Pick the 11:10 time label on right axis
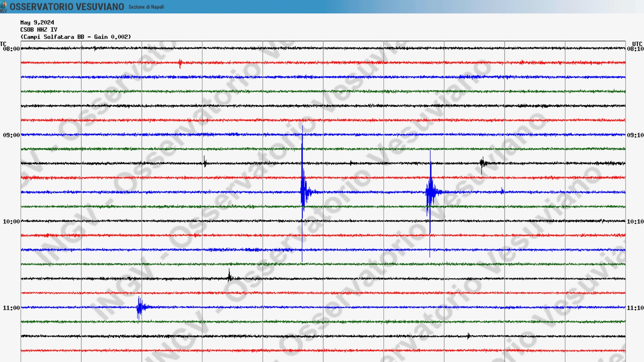644x362 pixels. 635,308
